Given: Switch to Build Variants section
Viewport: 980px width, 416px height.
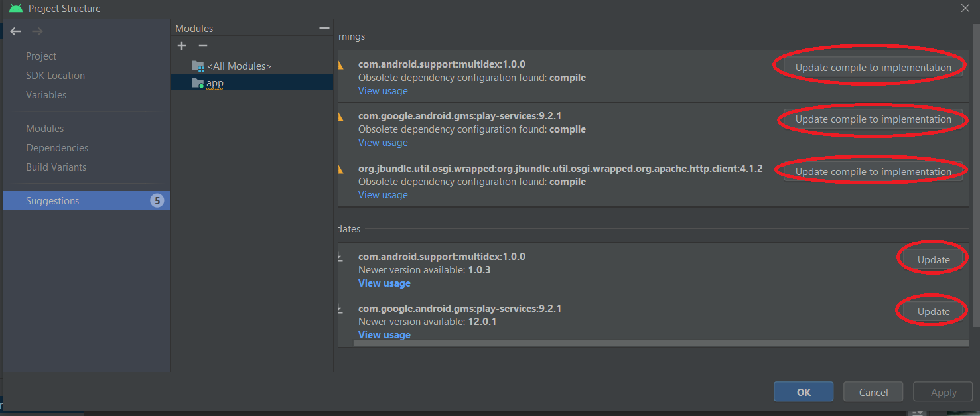Looking at the screenshot, I should coord(56,167).
